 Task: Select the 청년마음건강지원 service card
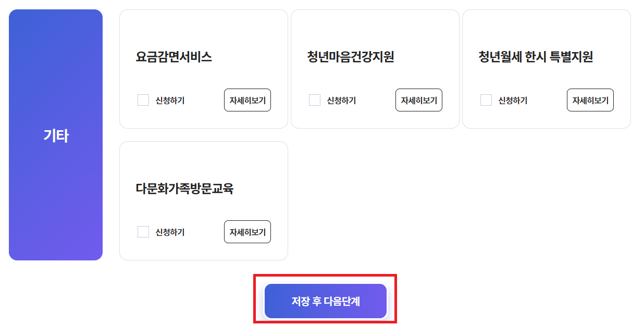375,68
